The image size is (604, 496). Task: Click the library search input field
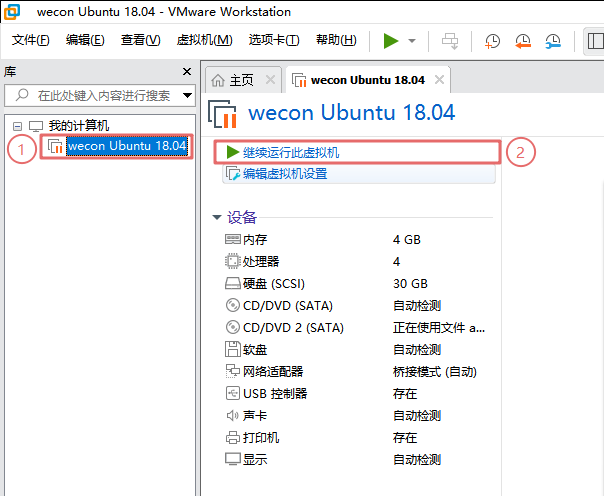(x=100, y=96)
